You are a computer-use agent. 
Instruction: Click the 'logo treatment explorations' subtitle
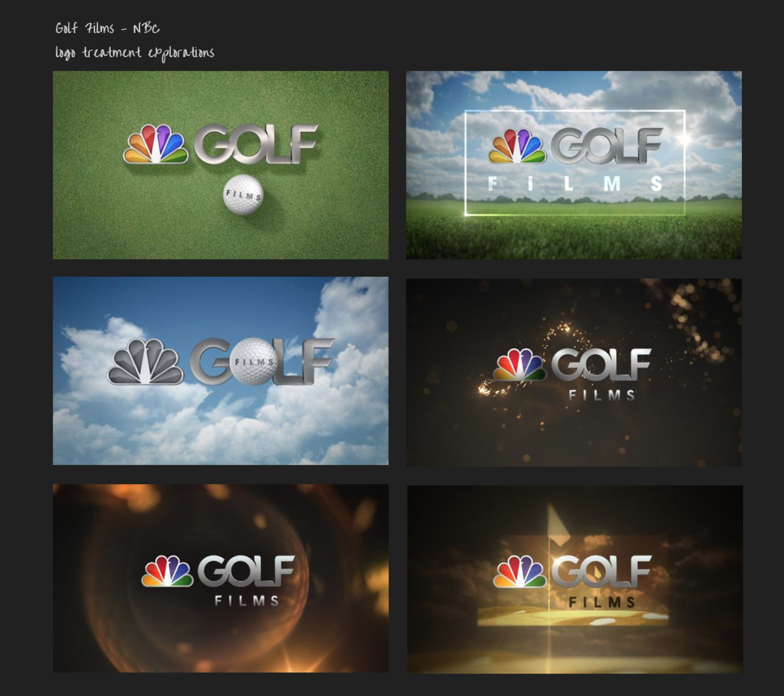tap(135, 53)
